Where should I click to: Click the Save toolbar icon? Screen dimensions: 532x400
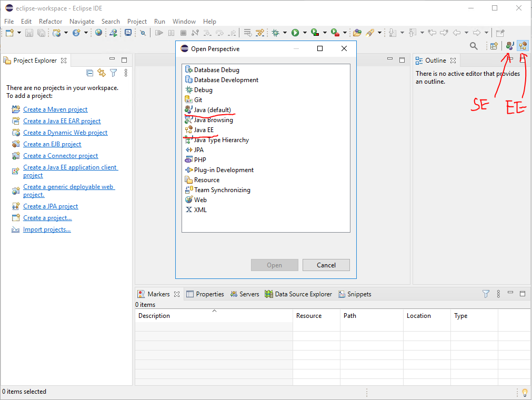tap(29, 33)
